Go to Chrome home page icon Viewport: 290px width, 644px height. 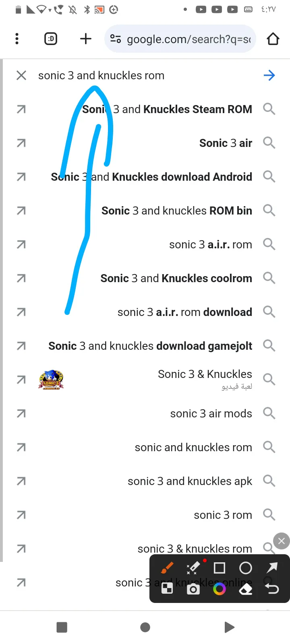(273, 39)
